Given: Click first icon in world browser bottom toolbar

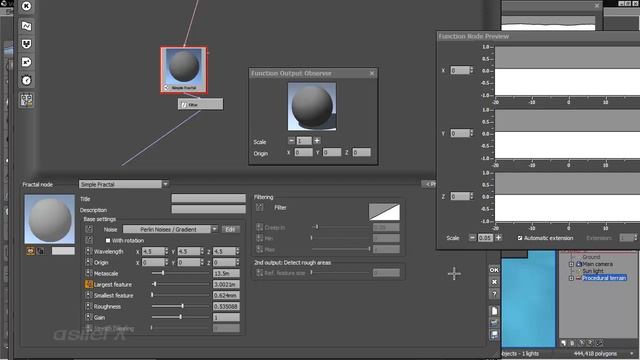Looking at the screenshot, I should (564, 343).
